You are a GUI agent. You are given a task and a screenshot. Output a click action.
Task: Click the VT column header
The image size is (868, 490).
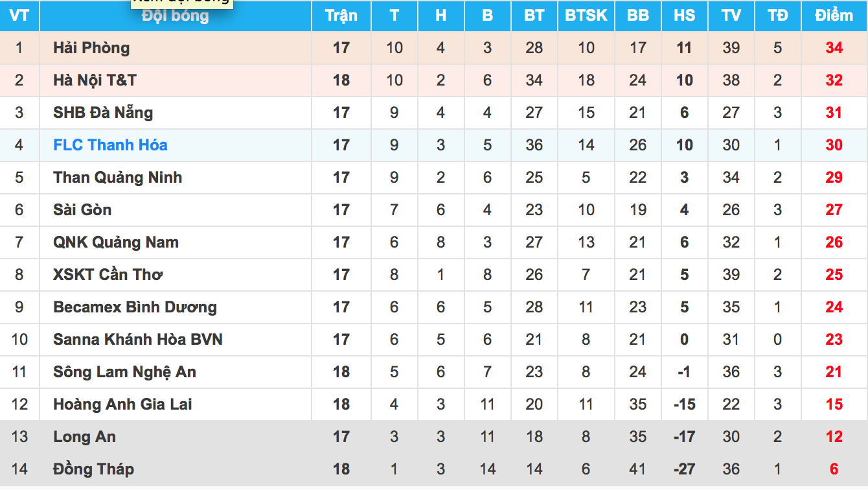tap(19, 16)
